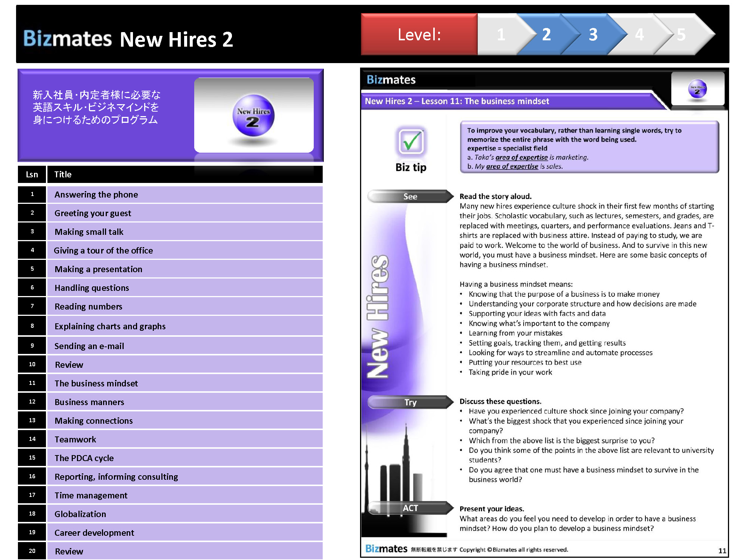This screenshot has width=747, height=560.
Task: Click the grey level 1 arrow
Action: pyautogui.click(x=500, y=34)
